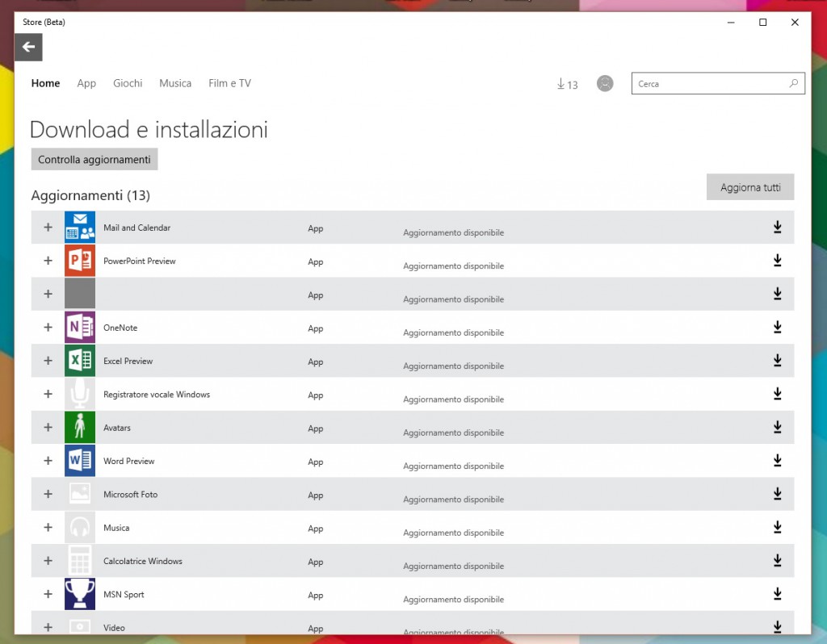Download the Excel Preview update
The image size is (827, 644).
[x=778, y=361]
